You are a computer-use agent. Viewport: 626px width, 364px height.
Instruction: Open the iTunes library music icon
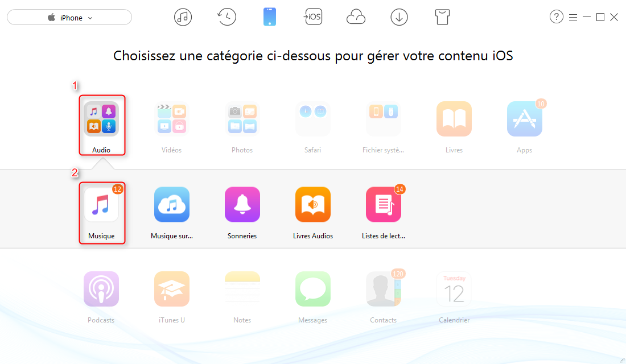pyautogui.click(x=183, y=17)
